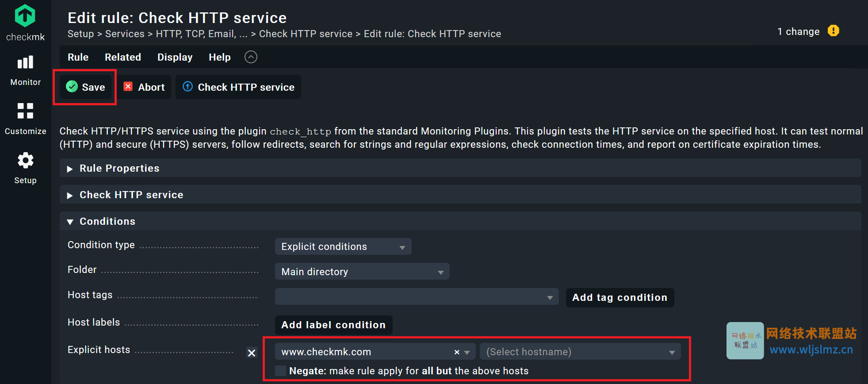The image size is (868, 384).
Task: Open the (Select hostname) dropdown
Action: tap(580, 352)
